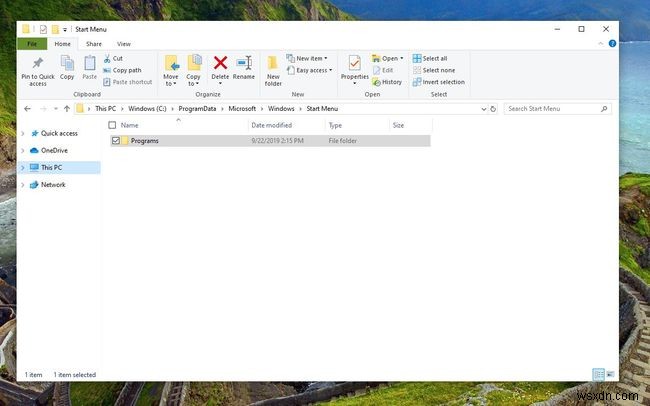
Task: Click the Search Start Menu field
Action: [x=557, y=109]
